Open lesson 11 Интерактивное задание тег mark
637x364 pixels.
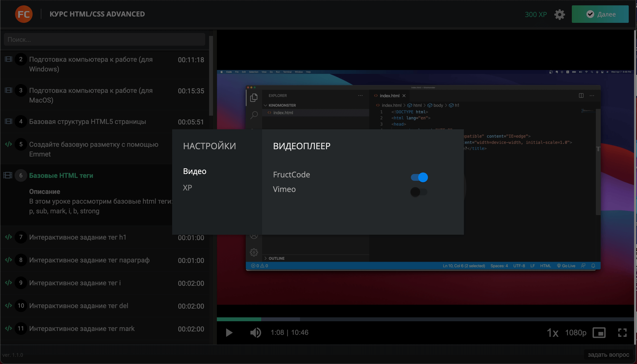[105, 329]
